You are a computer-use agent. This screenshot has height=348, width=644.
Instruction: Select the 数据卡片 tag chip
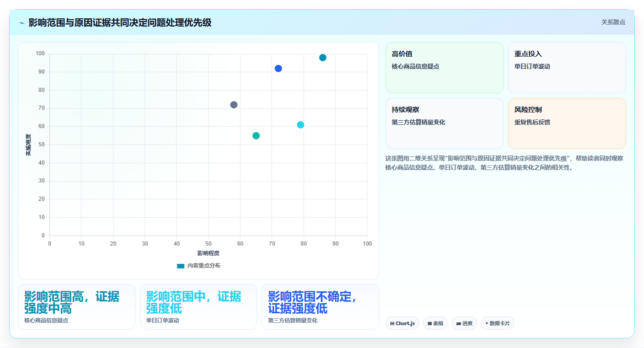pyautogui.click(x=498, y=323)
